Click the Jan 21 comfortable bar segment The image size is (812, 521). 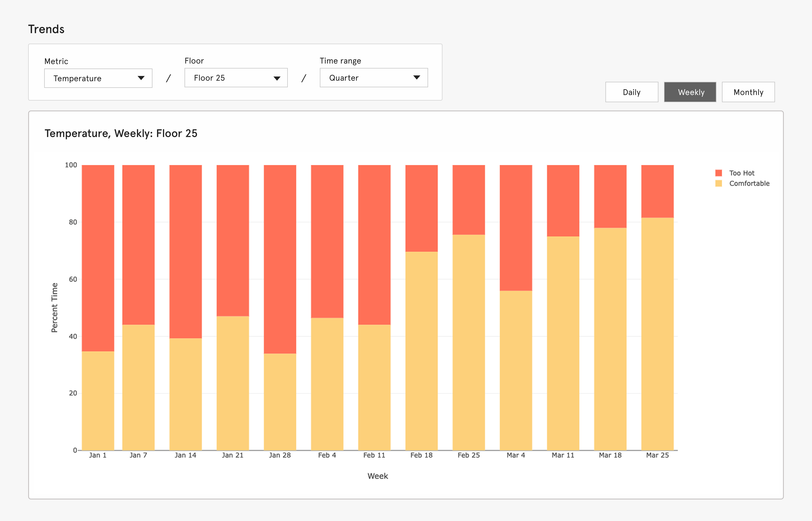pos(233,383)
